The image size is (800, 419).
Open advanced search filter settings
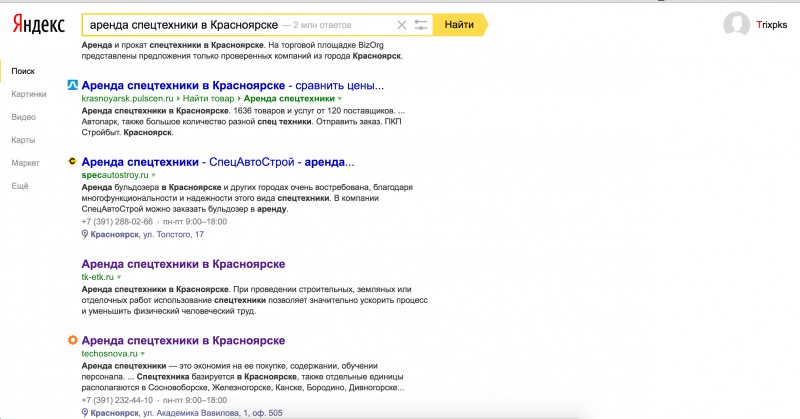(421, 24)
